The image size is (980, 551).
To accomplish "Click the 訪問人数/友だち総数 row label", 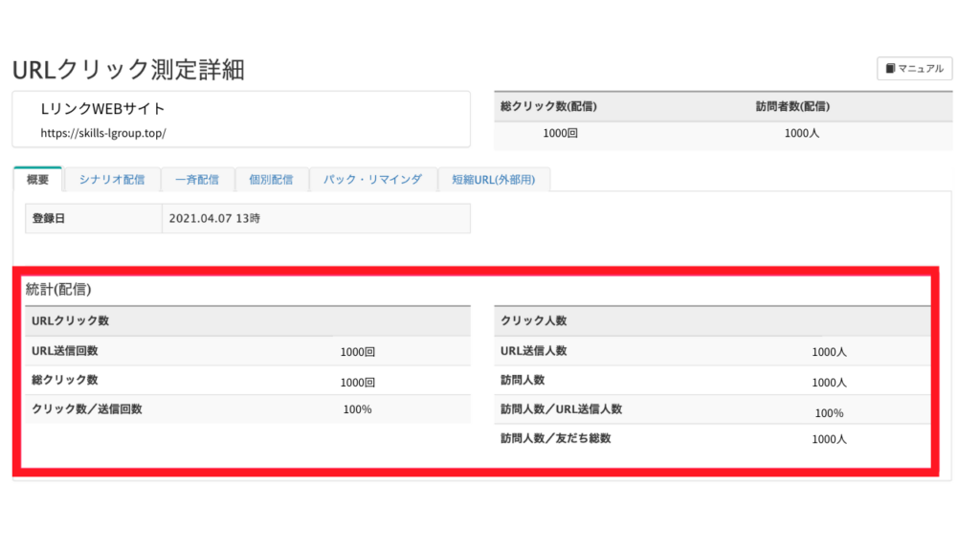I will [x=555, y=438].
